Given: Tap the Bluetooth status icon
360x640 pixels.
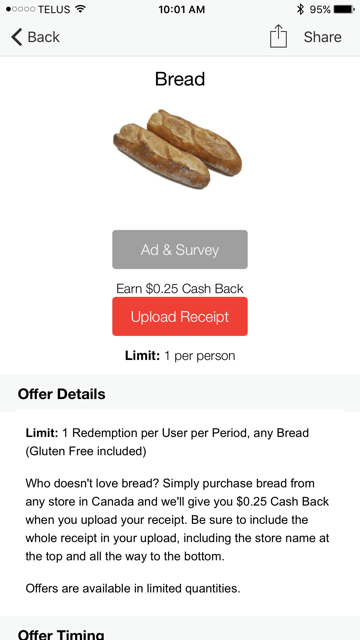Looking at the screenshot, I should (300, 9).
